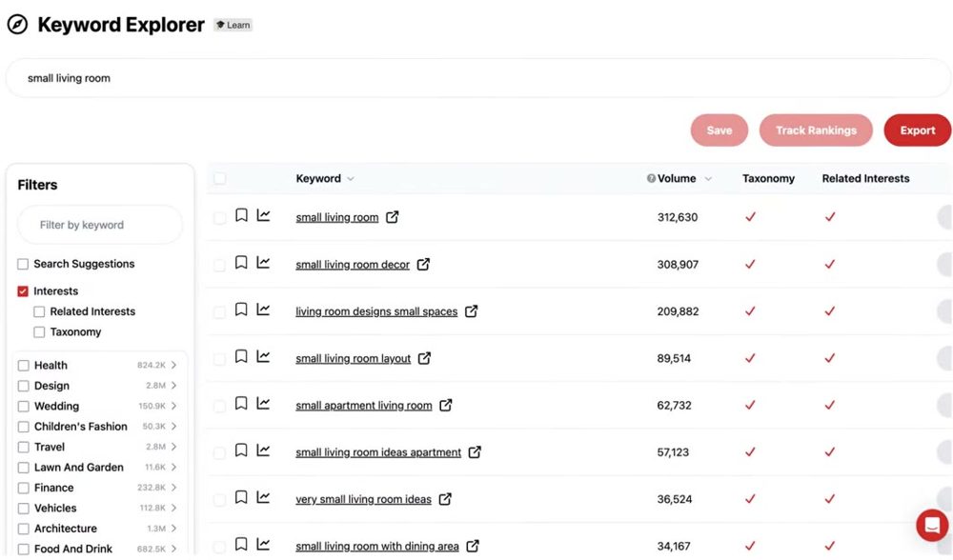This screenshot has height=560, width=953.
Task: Enable the Search Suggestions filter checkbox
Action: (23, 264)
